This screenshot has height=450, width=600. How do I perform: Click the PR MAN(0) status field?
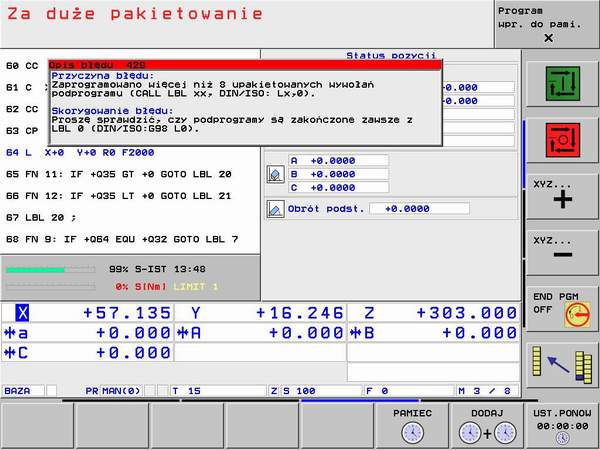click(113, 391)
